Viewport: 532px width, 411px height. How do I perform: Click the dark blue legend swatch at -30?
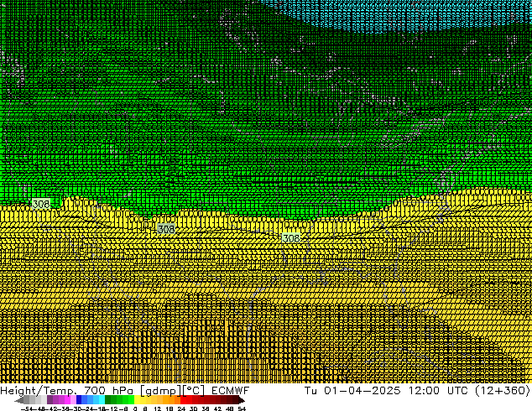[x=79, y=400]
